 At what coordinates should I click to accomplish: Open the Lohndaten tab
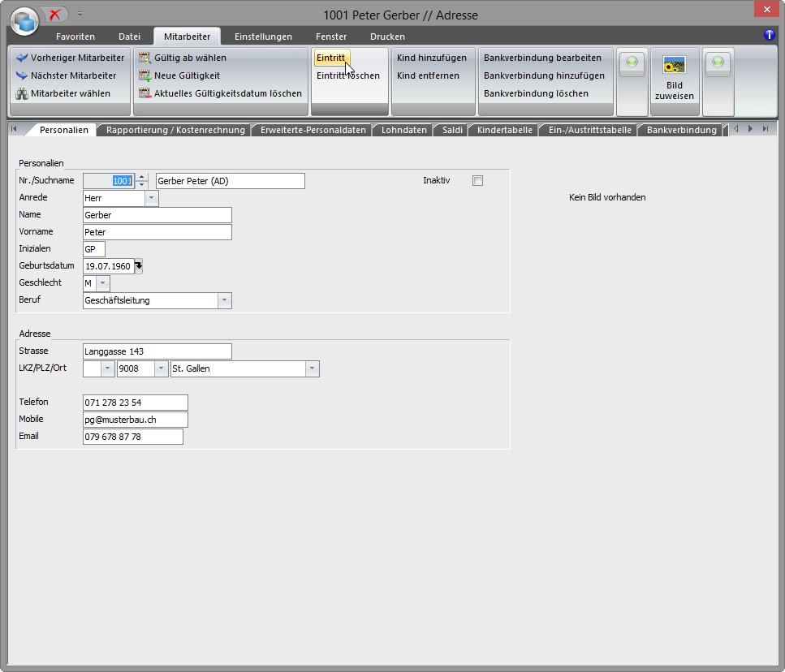403,130
